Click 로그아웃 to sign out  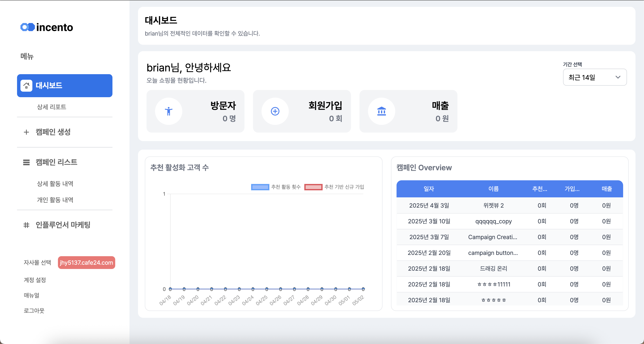coord(34,311)
